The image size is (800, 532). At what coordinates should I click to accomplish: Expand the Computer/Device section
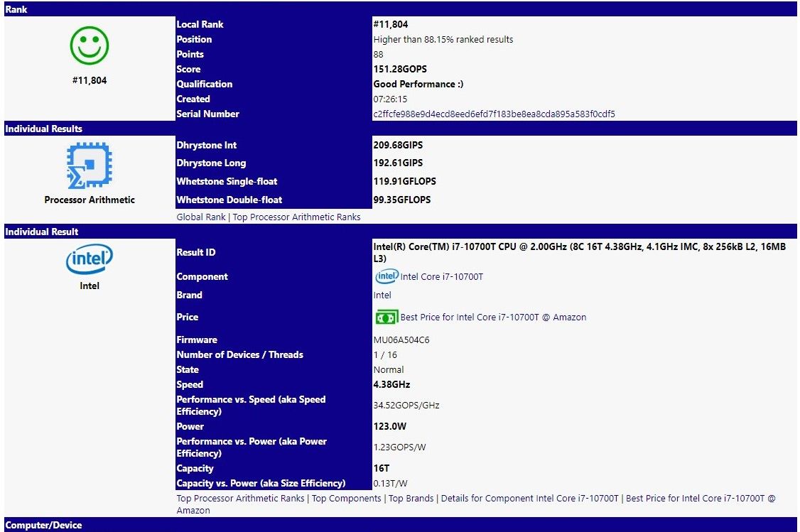[44, 525]
